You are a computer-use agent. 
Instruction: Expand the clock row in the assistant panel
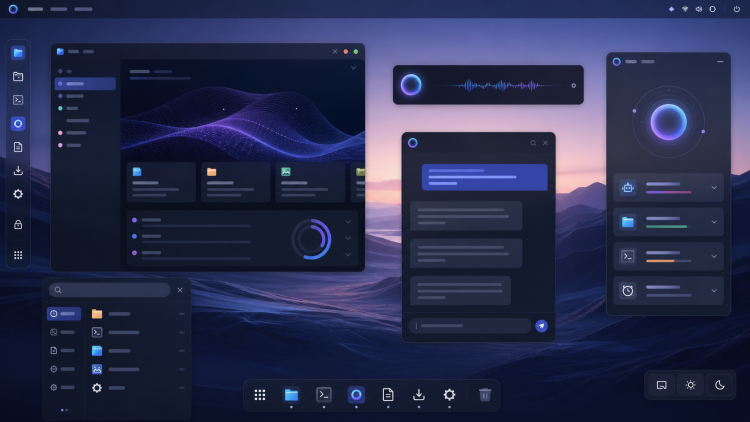click(714, 290)
